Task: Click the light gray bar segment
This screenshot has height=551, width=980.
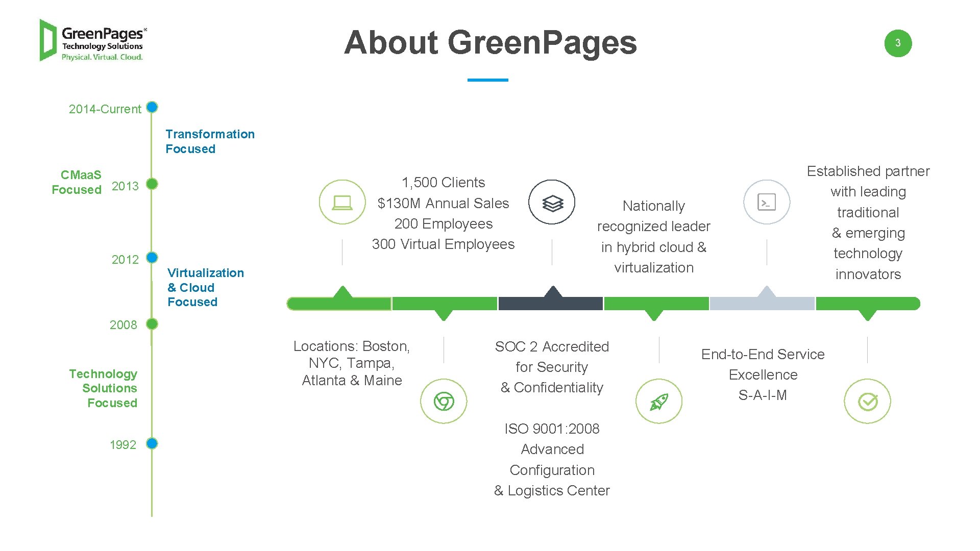Action: [762, 304]
